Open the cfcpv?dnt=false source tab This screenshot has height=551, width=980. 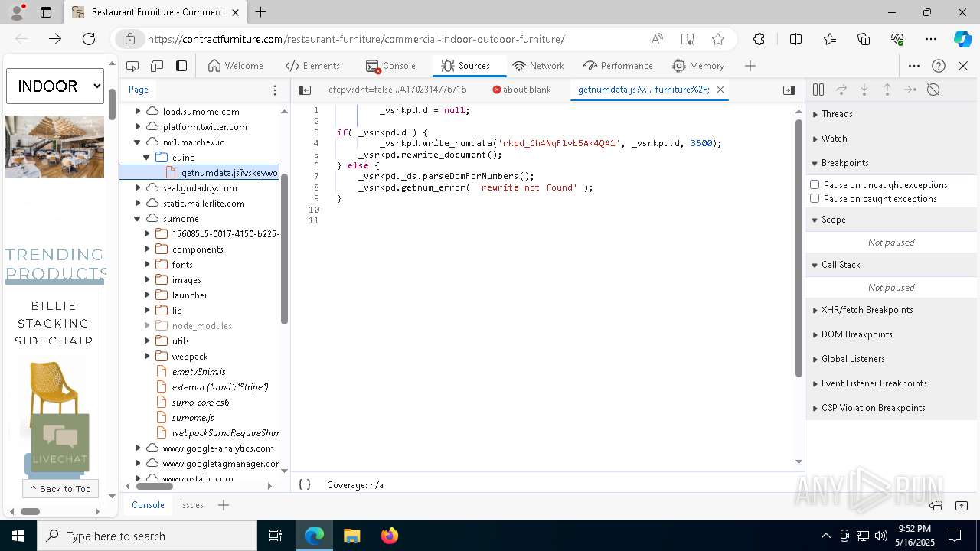click(x=397, y=90)
